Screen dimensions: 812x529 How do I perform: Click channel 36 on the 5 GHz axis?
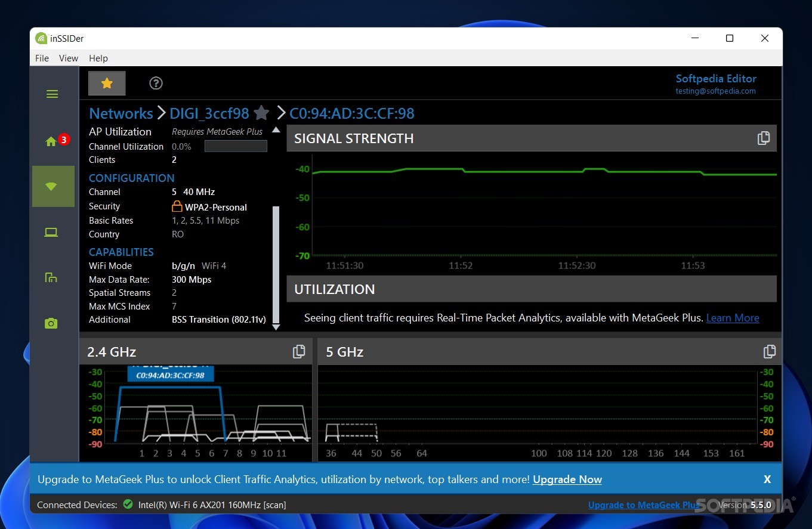(331, 453)
